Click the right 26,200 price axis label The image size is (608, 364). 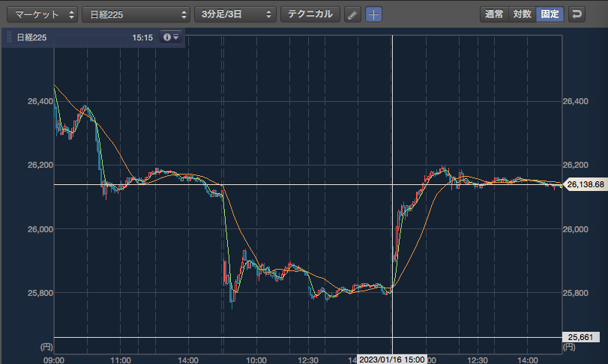pyautogui.click(x=576, y=166)
